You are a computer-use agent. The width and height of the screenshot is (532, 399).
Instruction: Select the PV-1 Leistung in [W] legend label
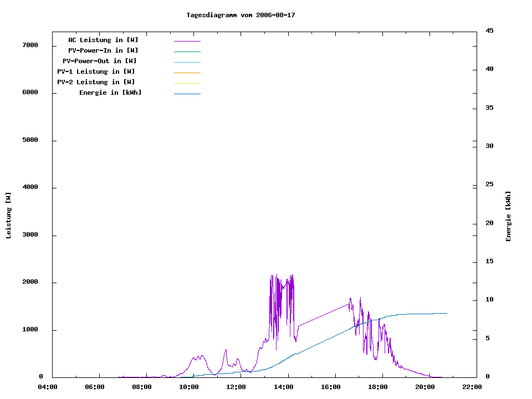tap(96, 71)
